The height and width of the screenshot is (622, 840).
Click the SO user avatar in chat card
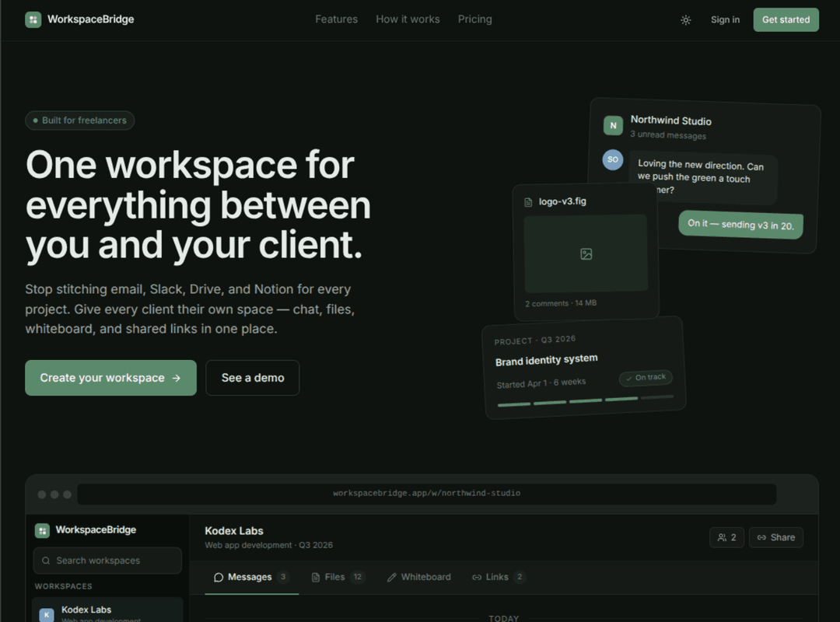coord(613,159)
